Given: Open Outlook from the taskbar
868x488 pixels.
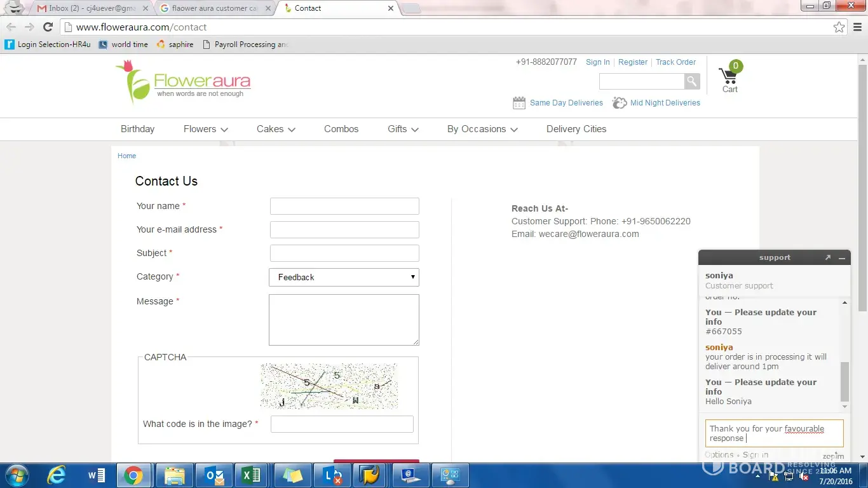Looking at the screenshot, I should pos(214,475).
